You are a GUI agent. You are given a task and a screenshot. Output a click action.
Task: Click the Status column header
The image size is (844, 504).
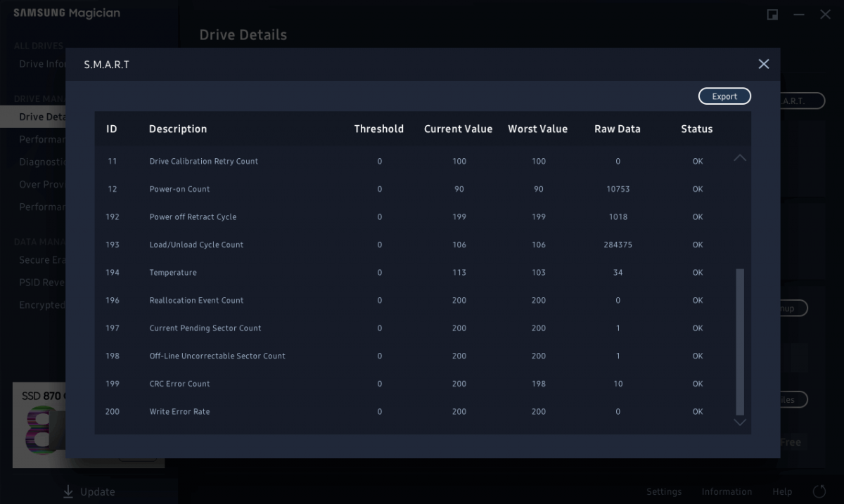[x=697, y=129]
